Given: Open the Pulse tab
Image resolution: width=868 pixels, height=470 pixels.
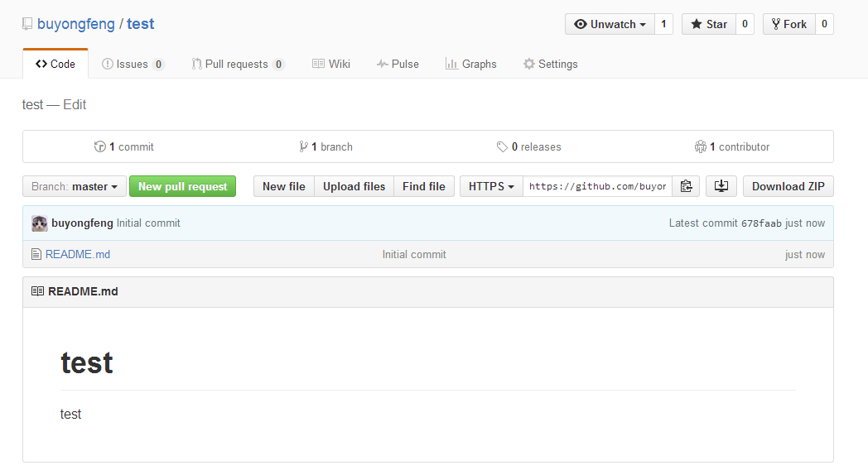Looking at the screenshot, I should (x=398, y=64).
